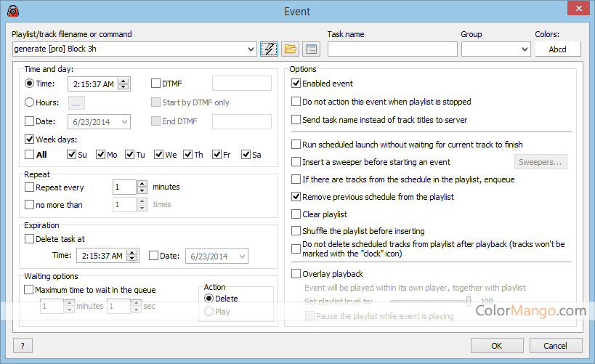The height and width of the screenshot is (364, 595).
Task: Click the RadioBOSS headphones icon in title bar
Action: click(x=11, y=11)
